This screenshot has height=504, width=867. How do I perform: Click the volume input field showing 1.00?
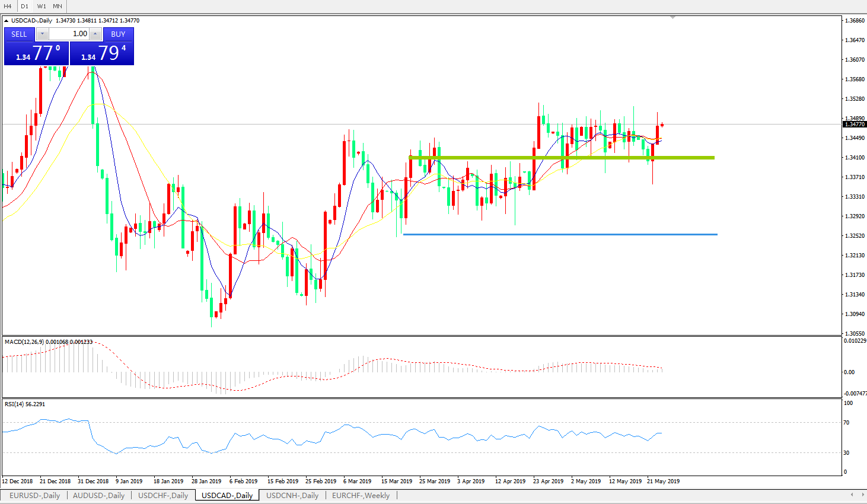tap(69, 34)
